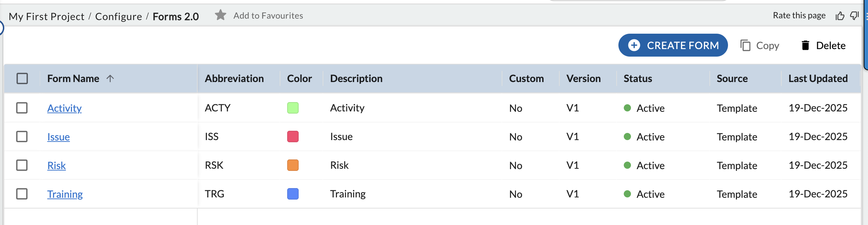868x225 pixels.
Task: Click the blue Training color swatch
Action: pos(293,194)
